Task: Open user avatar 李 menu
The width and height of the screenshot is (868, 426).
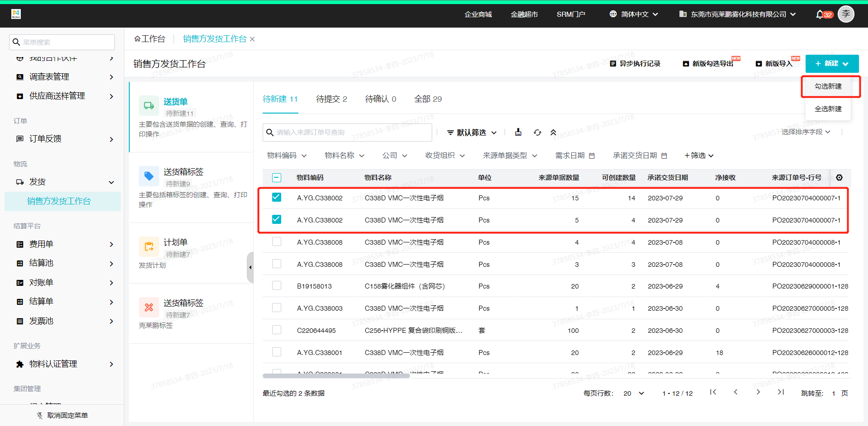Action: coord(846,14)
